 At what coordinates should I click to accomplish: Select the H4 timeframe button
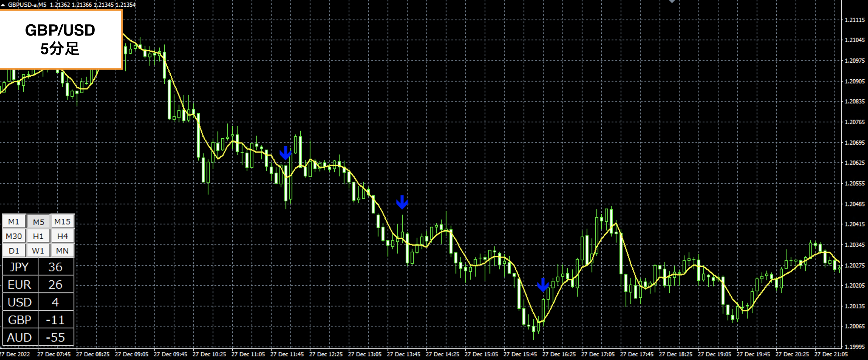[62, 236]
